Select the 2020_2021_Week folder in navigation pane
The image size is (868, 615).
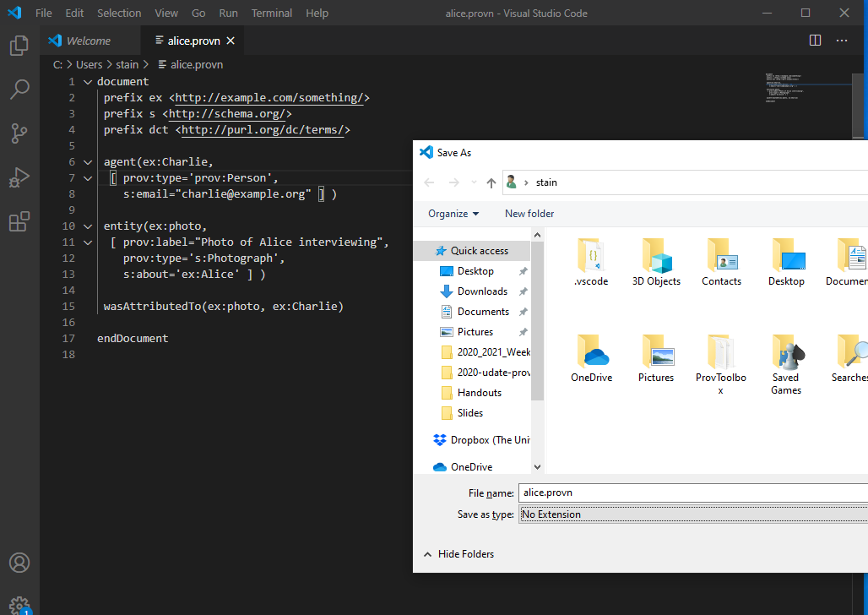pos(485,351)
